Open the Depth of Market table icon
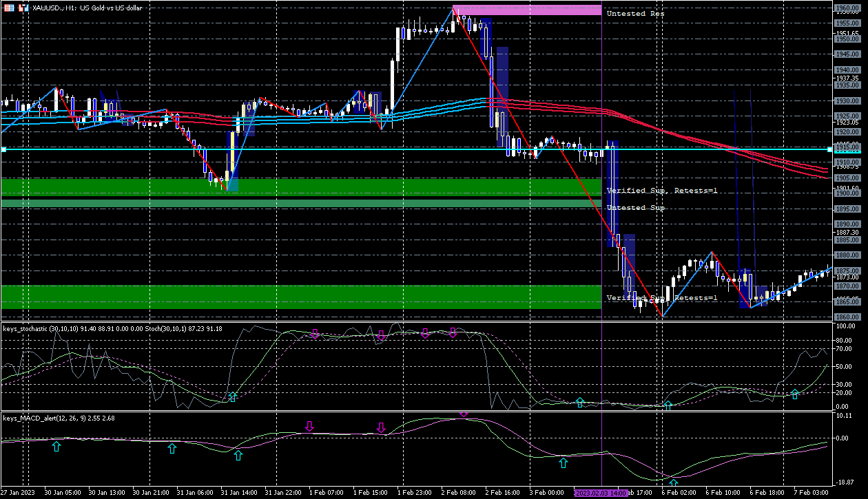 (9, 7)
